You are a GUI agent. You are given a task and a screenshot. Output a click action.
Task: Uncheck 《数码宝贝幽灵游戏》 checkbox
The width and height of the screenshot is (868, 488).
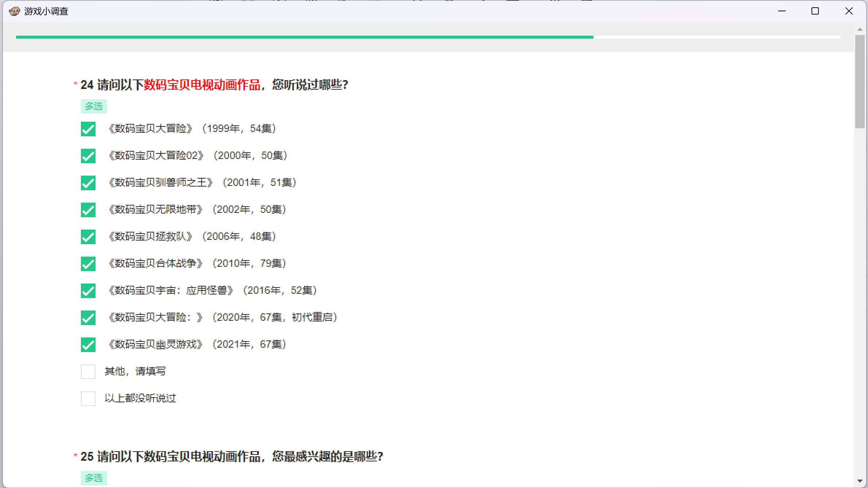point(88,345)
